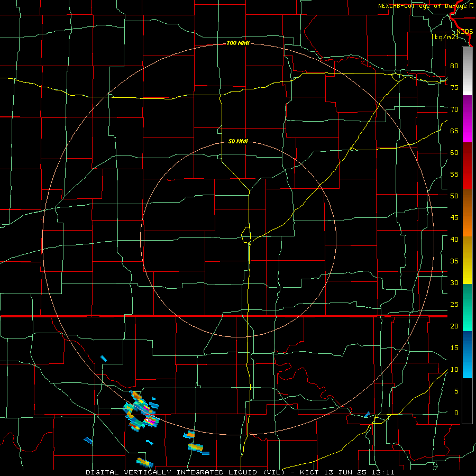
Task: Click the legend value 20
Action: [454, 326]
